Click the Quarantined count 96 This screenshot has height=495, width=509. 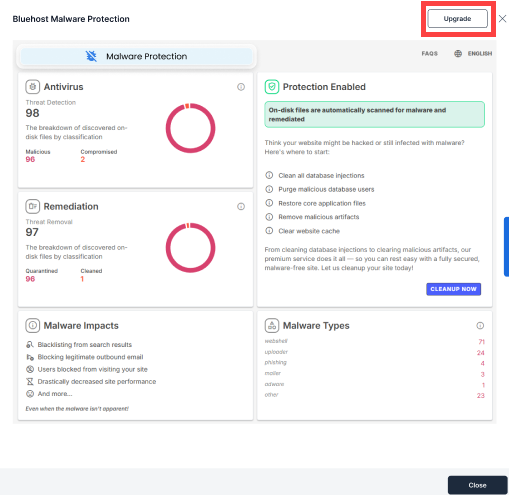coord(30,279)
